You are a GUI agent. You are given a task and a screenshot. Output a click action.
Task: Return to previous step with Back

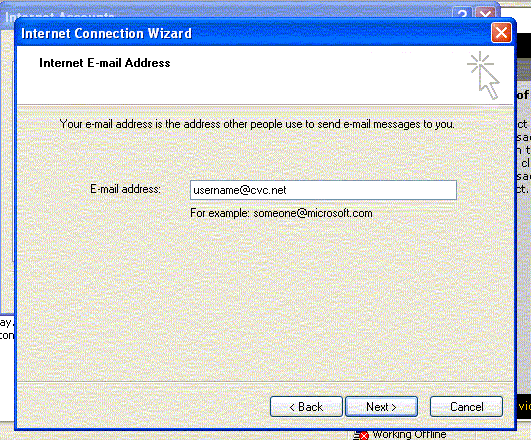(x=306, y=406)
